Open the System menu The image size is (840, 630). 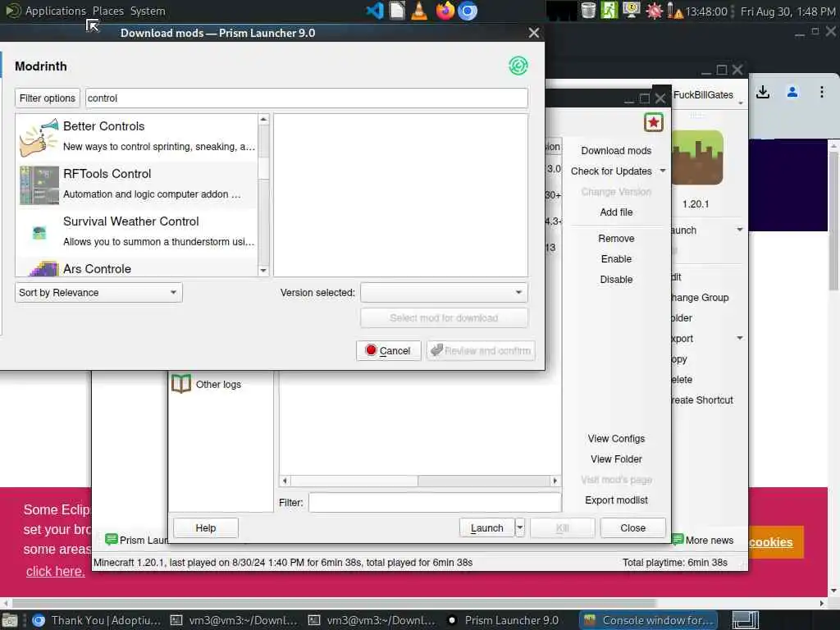[x=148, y=11]
